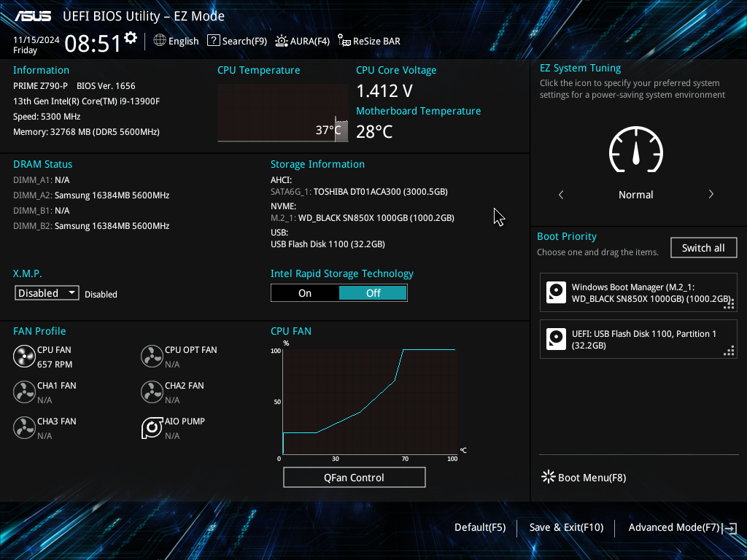747x560 pixels.
Task: Click M.2_1 WD_BLACK SN850X storage entry
Action: 363,217
